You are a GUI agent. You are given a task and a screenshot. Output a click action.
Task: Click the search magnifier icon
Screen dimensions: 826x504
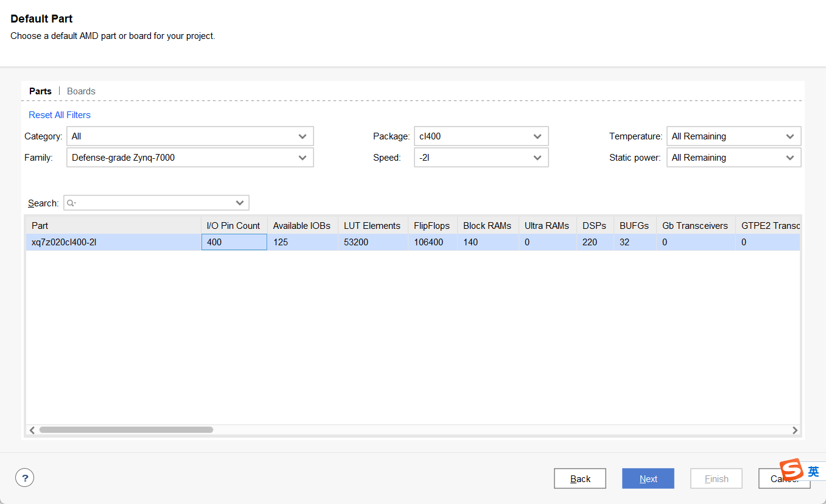(71, 203)
